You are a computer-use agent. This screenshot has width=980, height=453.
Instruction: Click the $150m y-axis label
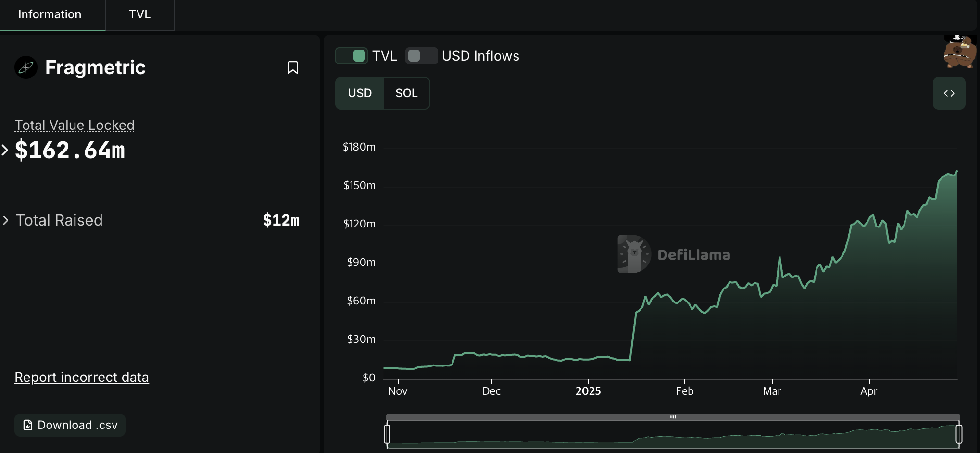(x=360, y=185)
